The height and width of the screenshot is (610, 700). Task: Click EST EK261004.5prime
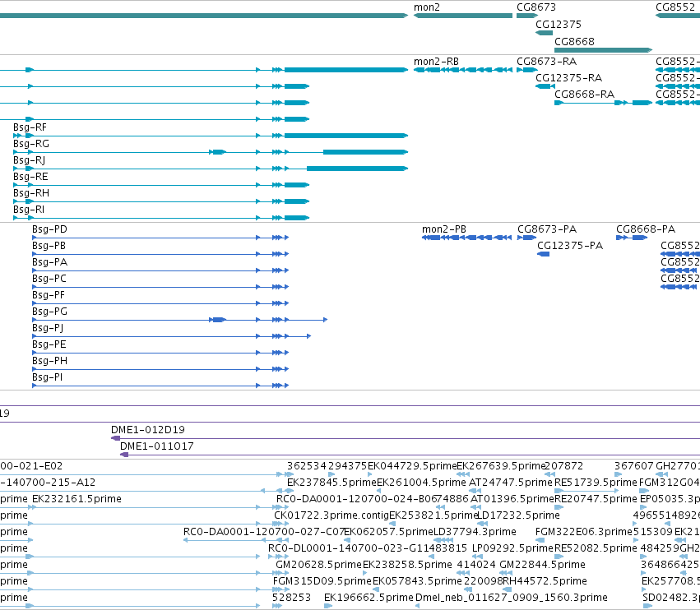point(421,483)
